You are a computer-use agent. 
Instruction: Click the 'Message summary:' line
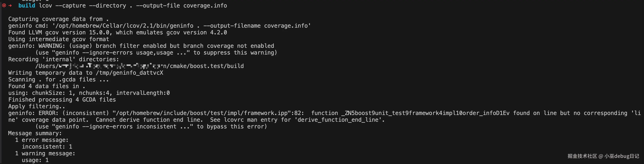point(35,133)
